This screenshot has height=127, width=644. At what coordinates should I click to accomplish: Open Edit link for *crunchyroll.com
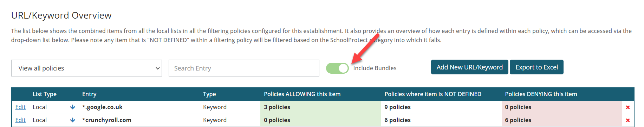point(20,120)
